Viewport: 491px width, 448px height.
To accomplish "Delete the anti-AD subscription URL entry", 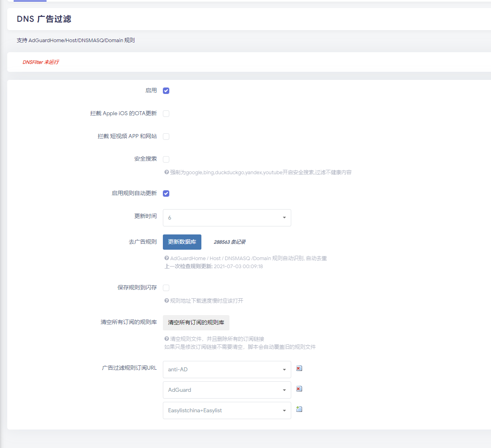I will (x=299, y=368).
